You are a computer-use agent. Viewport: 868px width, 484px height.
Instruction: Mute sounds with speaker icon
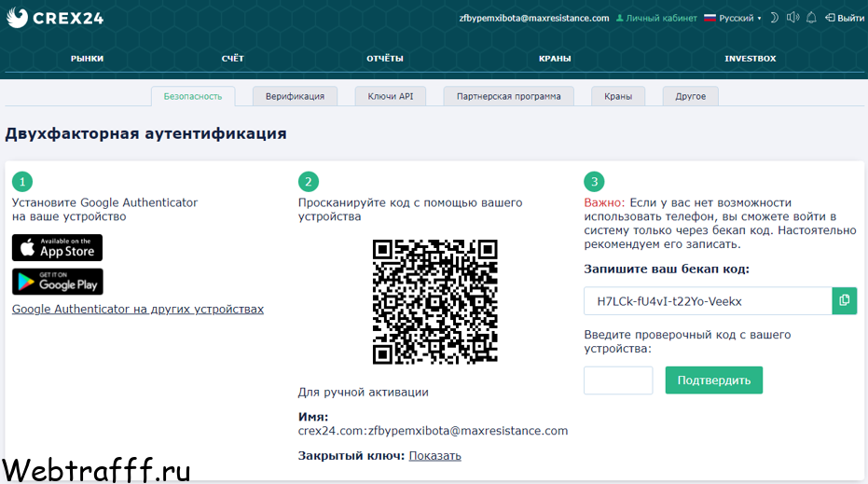[x=792, y=18]
